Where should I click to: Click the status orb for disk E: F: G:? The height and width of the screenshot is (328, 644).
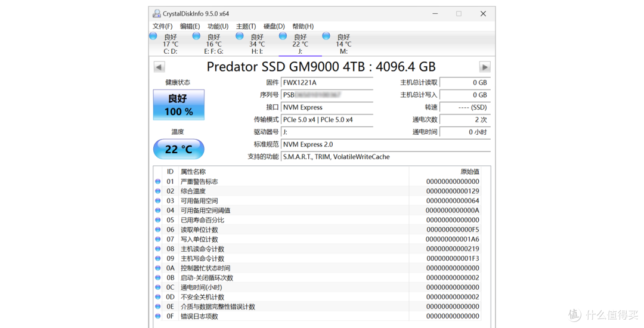click(x=196, y=36)
